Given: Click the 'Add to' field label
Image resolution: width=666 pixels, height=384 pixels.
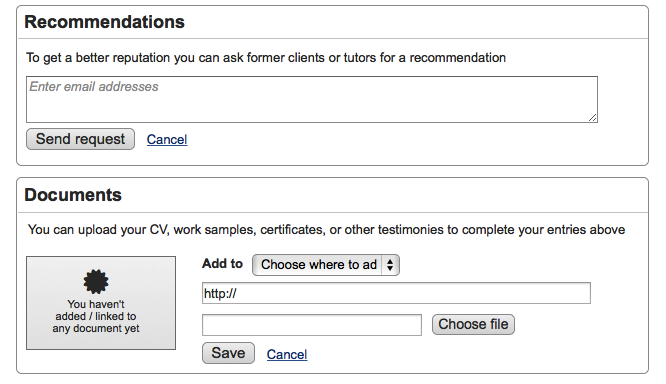Looking at the screenshot, I should click(222, 263).
